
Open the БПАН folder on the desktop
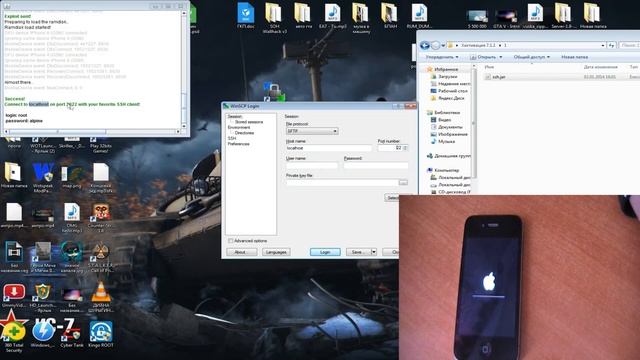389,15
